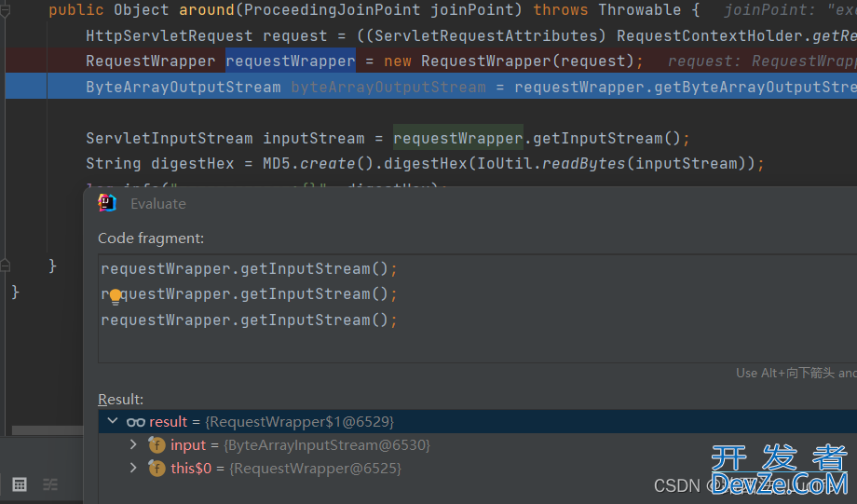Click the breakpoint line 'new RequestWrapper(request)'
Image resolution: width=857 pixels, height=504 pixels.
(430, 61)
